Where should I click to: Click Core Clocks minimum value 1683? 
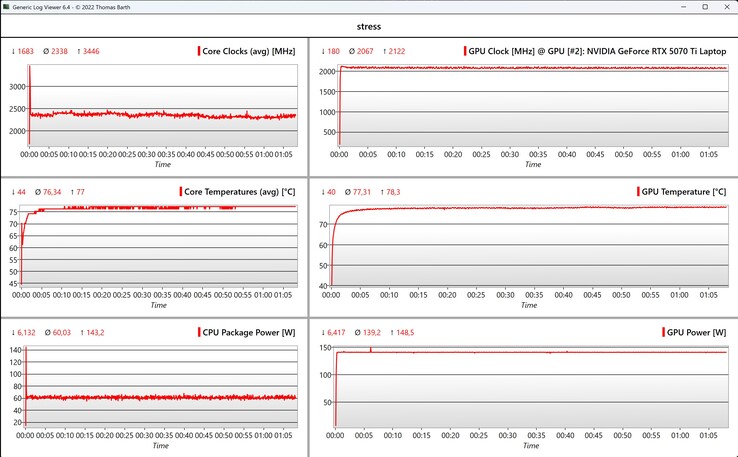coord(25,51)
